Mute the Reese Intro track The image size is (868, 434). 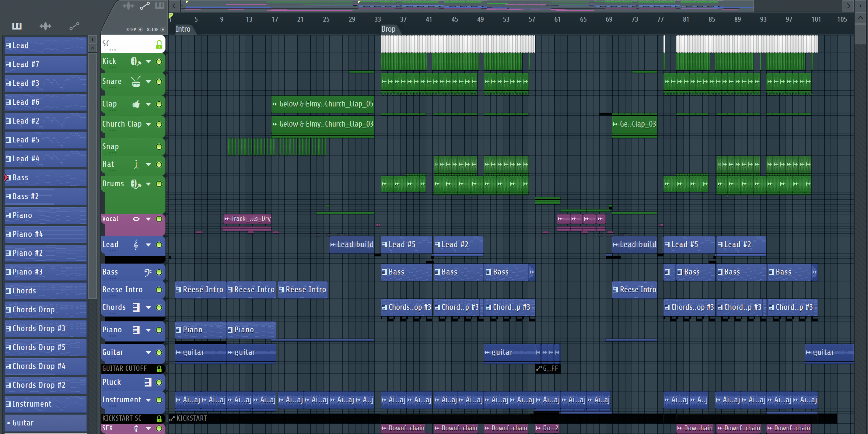pyautogui.click(x=159, y=290)
